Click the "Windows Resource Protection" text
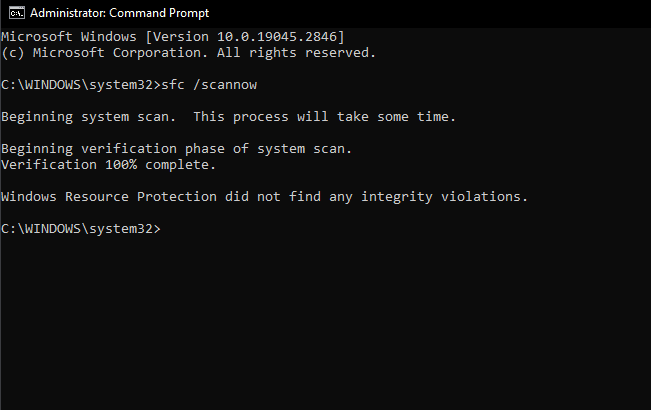651x410 pixels. 109,197
